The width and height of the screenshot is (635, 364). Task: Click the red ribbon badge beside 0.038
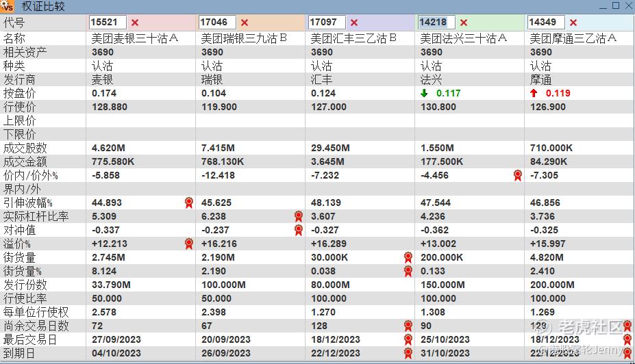pos(408,272)
